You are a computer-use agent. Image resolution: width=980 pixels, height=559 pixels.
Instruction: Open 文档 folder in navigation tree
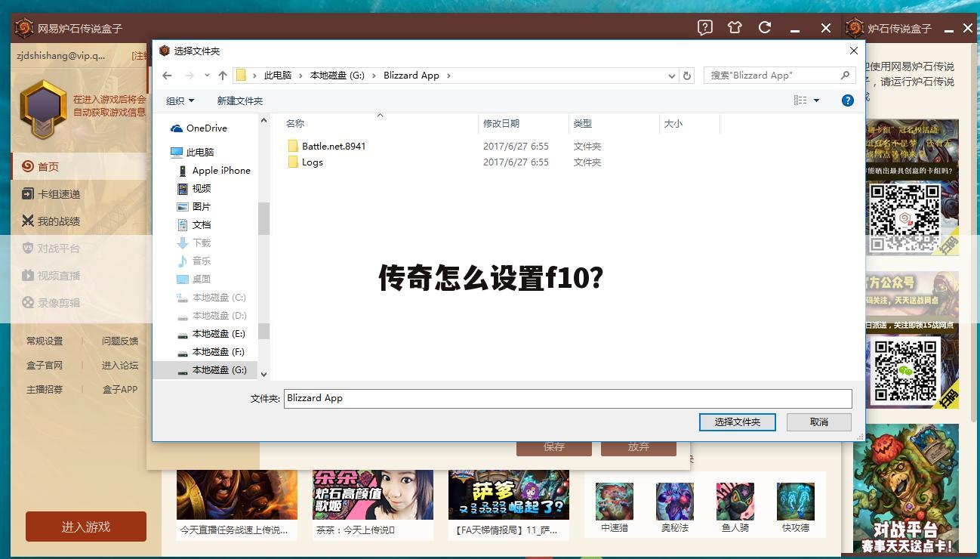click(194, 225)
